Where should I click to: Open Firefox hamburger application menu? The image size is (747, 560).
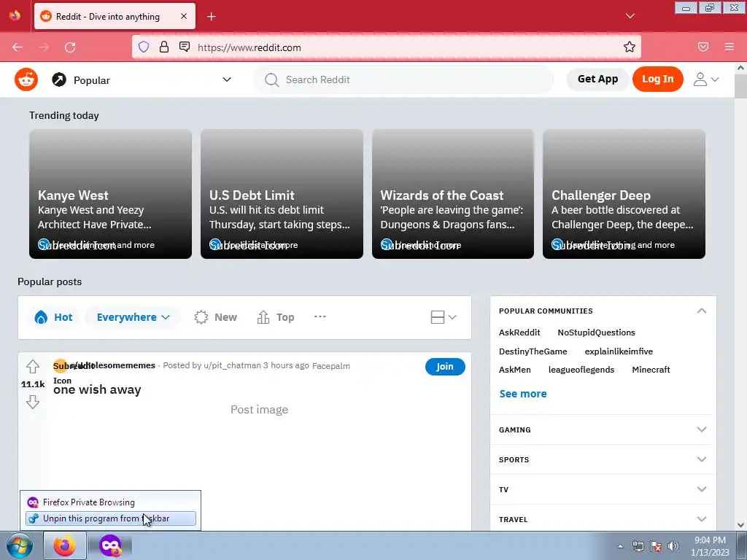[x=729, y=47]
